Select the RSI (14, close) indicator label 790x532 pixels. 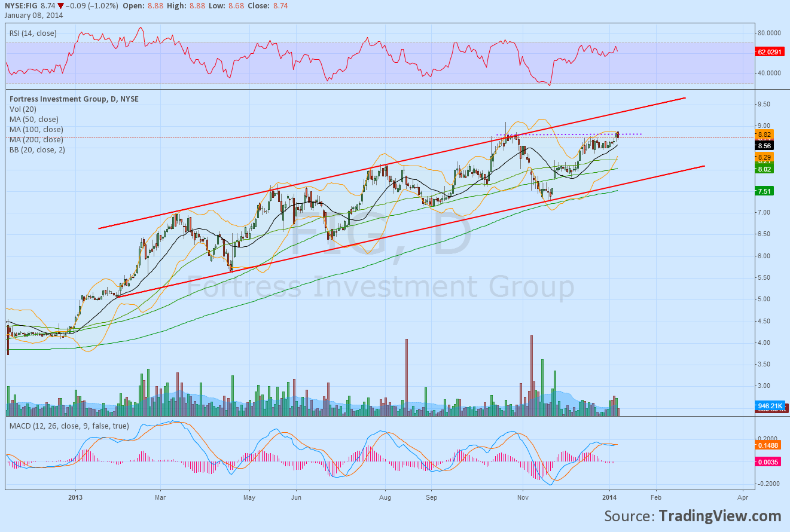coord(33,33)
